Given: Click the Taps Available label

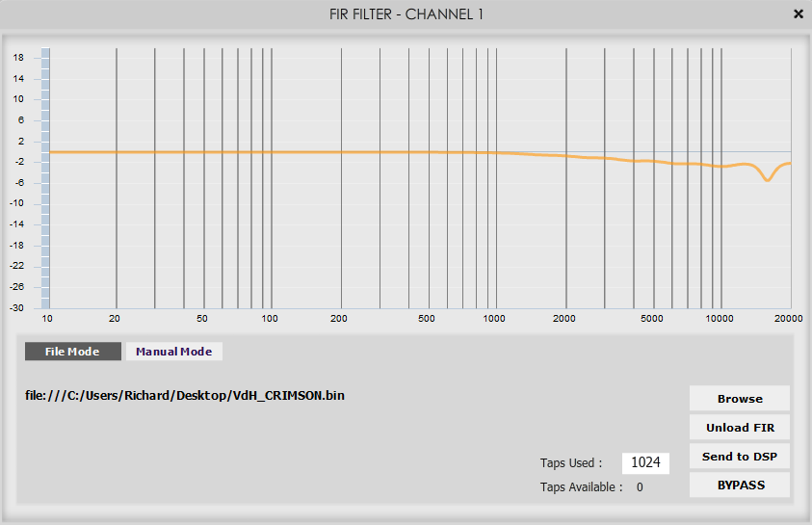Looking at the screenshot, I should click(x=581, y=487).
